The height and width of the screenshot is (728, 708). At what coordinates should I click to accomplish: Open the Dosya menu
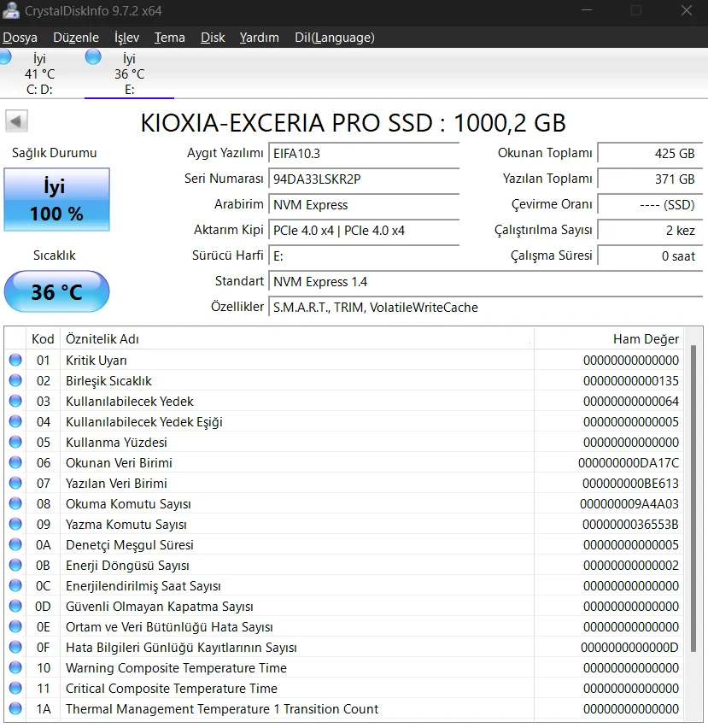click(20, 38)
